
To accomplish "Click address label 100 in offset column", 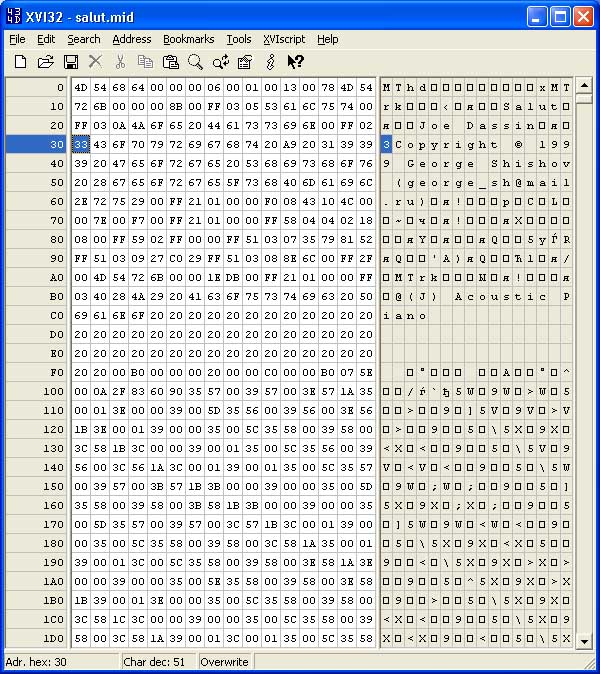I will pos(37,392).
